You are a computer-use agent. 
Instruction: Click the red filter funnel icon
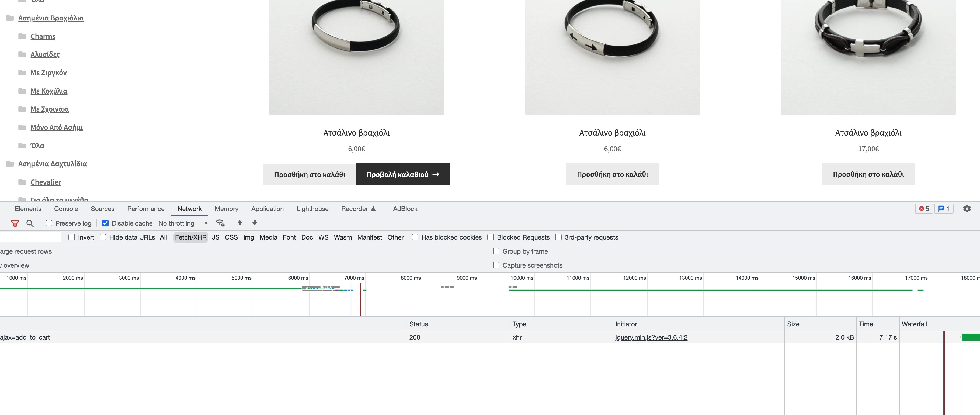tap(15, 223)
